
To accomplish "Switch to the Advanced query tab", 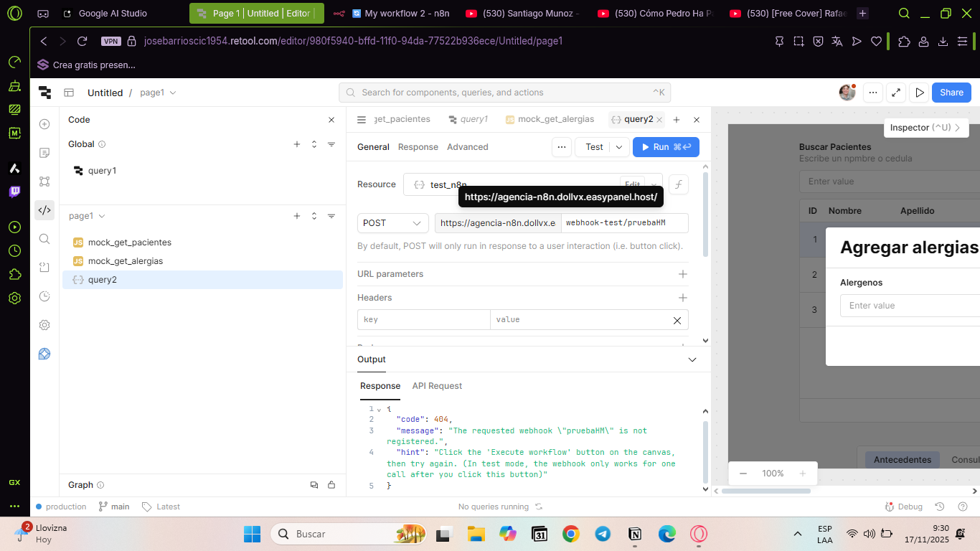I will point(467,147).
